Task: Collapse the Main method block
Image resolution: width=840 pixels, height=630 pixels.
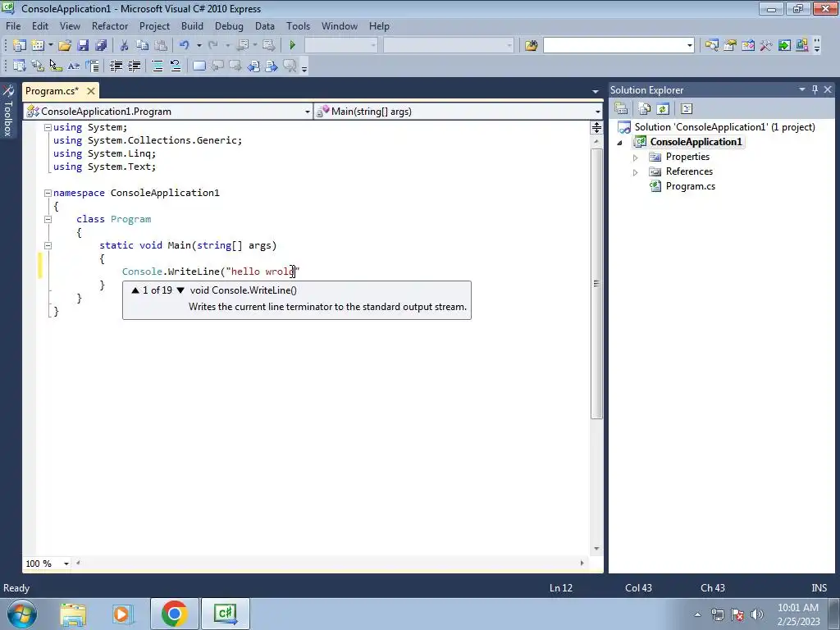Action: coord(48,245)
